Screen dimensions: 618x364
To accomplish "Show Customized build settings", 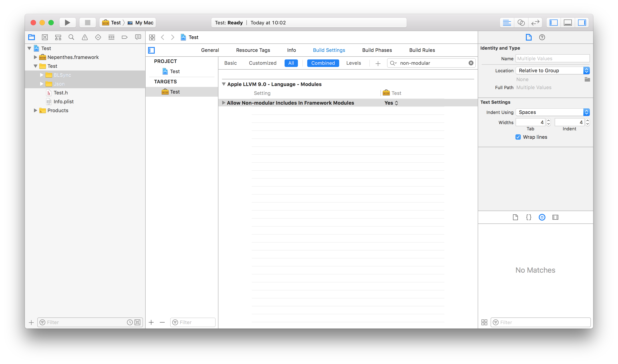I will tap(263, 63).
